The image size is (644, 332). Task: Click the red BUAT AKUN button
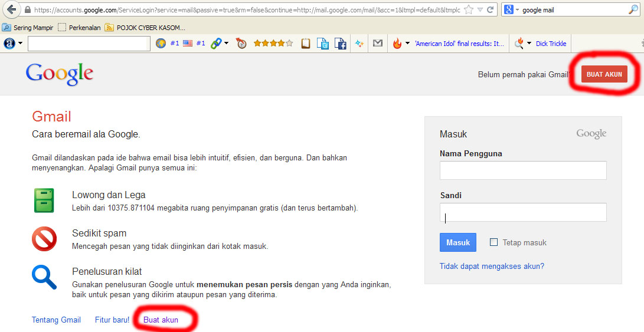click(604, 74)
